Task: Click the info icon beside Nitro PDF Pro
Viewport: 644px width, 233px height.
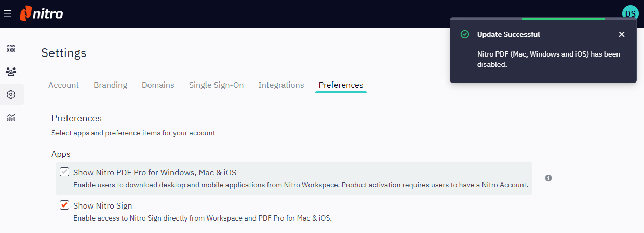Action: pyautogui.click(x=548, y=178)
